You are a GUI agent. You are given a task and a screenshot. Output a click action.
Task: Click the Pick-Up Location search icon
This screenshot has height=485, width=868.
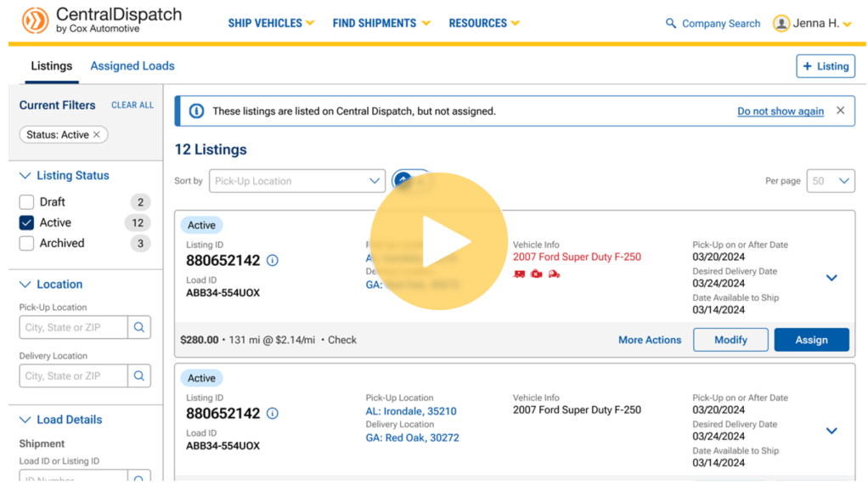point(139,327)
